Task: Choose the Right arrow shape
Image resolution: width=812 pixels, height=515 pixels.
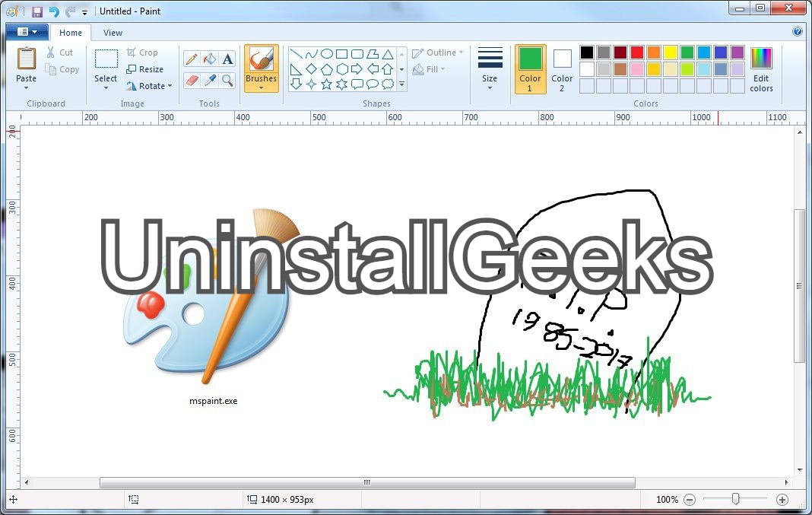Action: [x=357, y=69]
